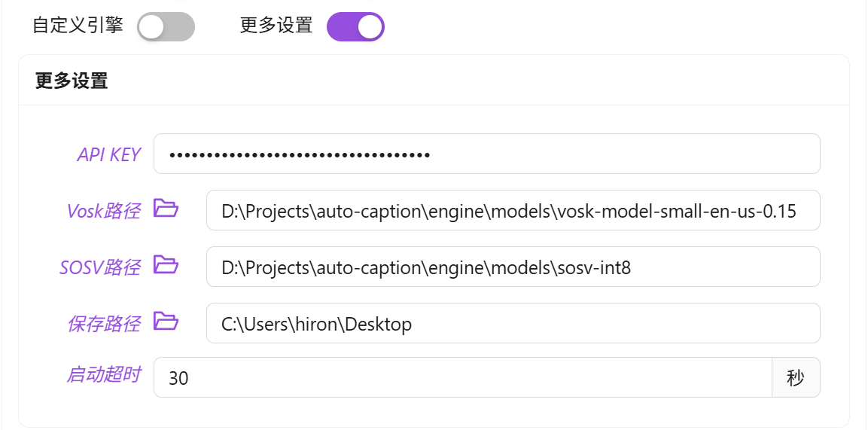Browse for the 保存路径 folder

pos(166,322)
